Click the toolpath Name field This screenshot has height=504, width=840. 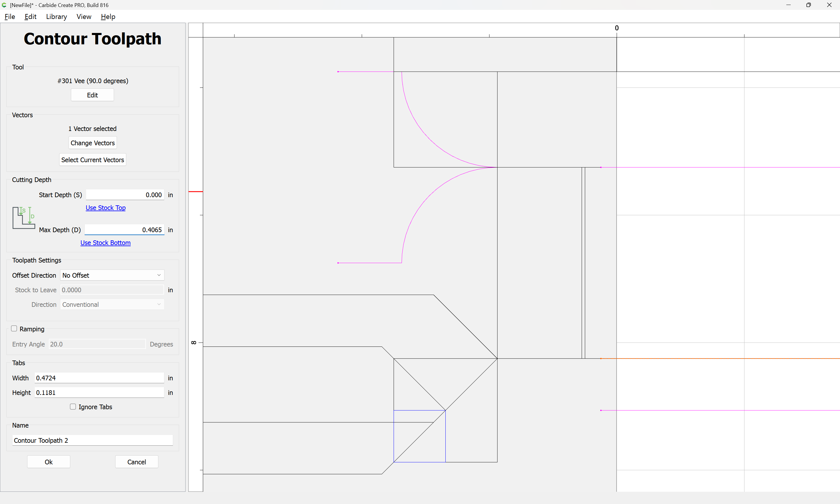(x=93, y=440)
